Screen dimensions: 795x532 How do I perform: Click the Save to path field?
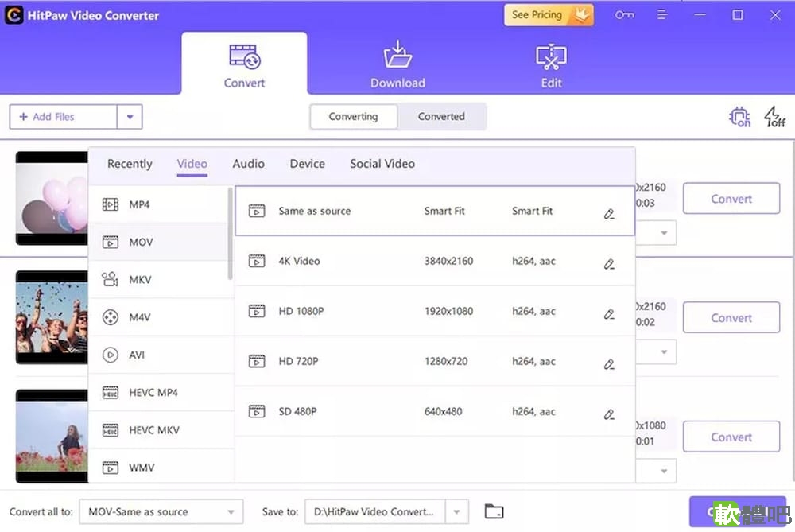(374, 511)
